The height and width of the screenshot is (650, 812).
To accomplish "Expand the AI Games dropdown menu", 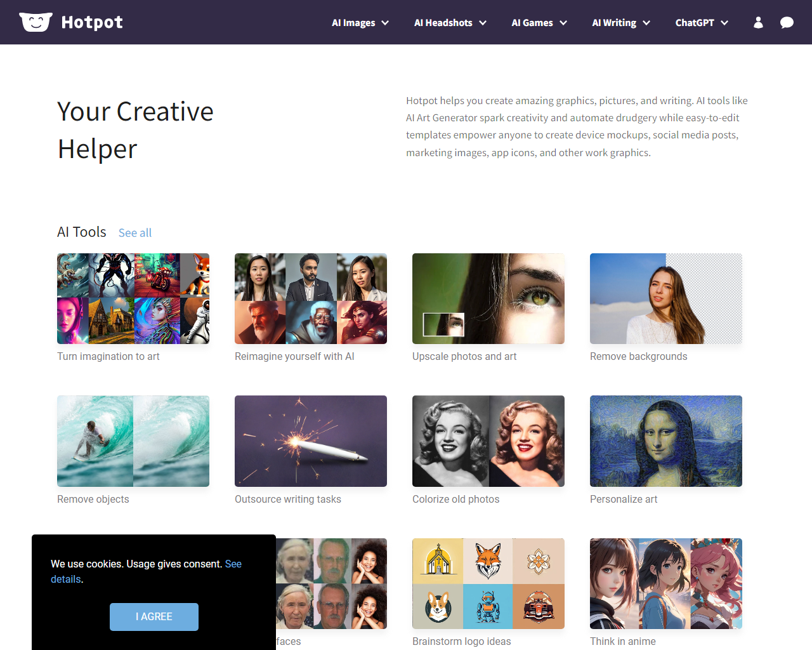I will (x=539, y=22).
